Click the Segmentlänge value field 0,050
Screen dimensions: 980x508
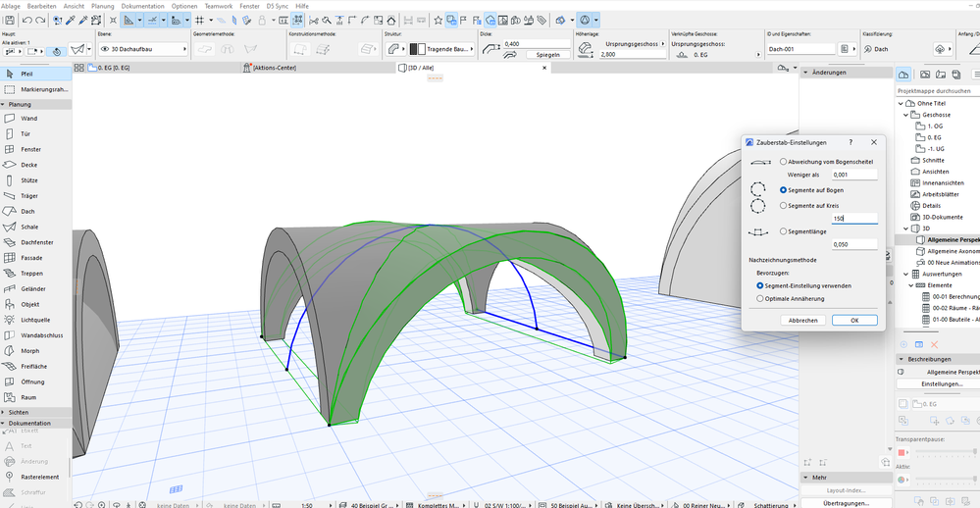tap(852, 244)
